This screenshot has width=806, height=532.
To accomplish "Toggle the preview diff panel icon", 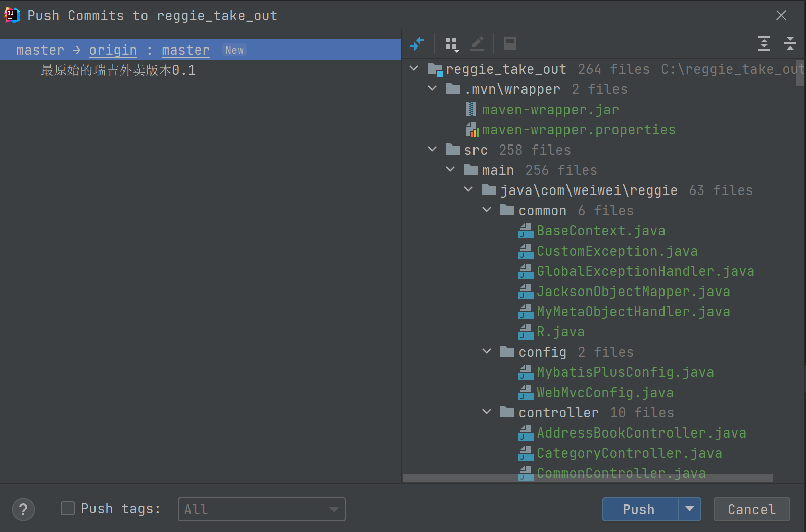I will click(x=510, y=44).
